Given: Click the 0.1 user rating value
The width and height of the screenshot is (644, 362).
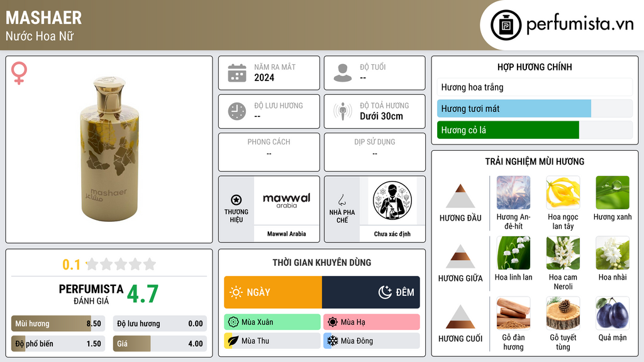Looking at the screenshot, I should 72,265.
